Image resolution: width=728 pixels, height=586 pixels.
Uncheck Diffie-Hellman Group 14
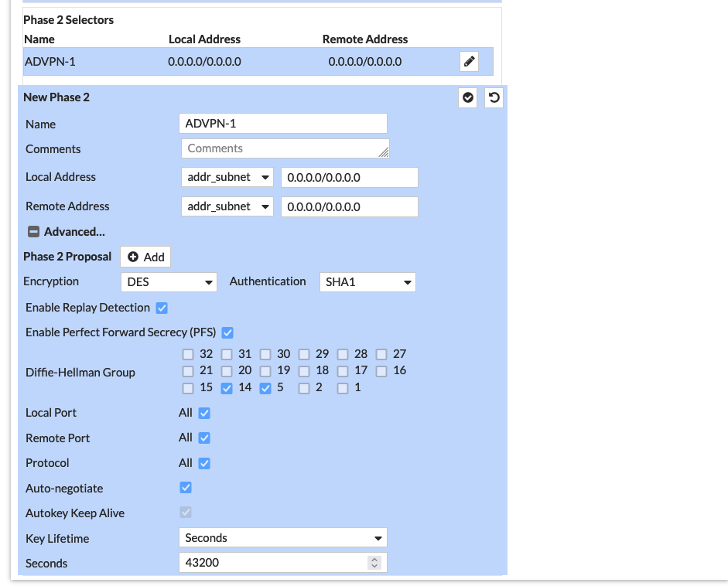(x=227, y=388)
